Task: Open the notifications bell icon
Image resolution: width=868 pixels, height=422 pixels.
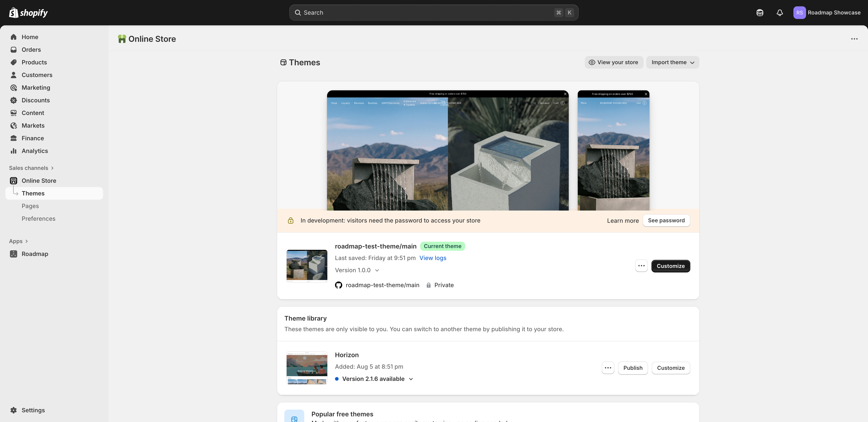Action: (x=779, y=13)
